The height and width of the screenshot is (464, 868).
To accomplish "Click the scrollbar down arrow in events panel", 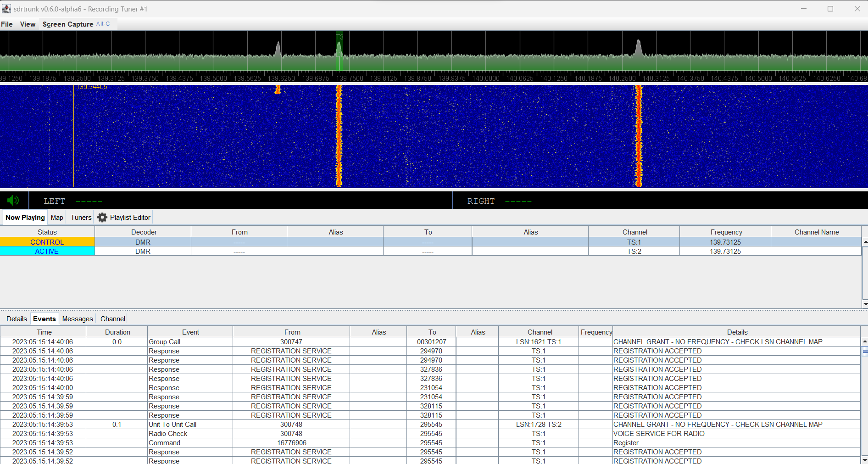I will 864,460.
